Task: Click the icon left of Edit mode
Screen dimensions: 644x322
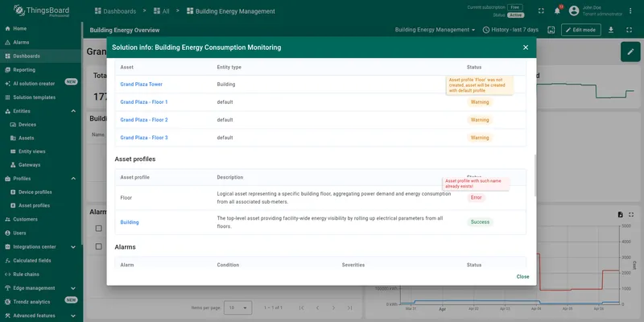Action: click(551, 30)
